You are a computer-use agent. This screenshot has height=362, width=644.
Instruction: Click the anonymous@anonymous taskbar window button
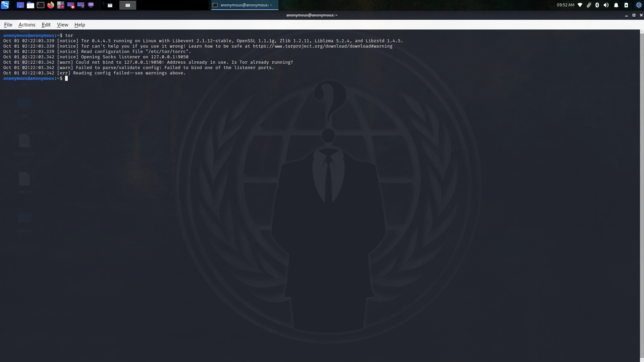pyautogui.click(x=245, y=5)
